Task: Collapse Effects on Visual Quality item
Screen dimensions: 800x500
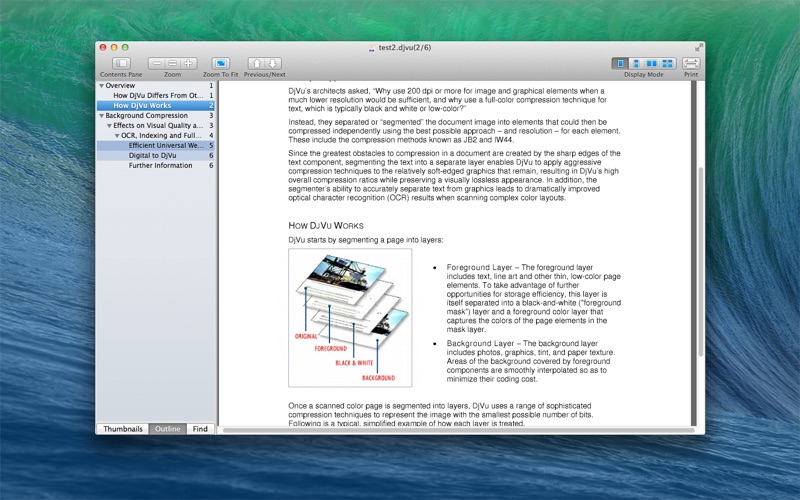Action: 109,126
